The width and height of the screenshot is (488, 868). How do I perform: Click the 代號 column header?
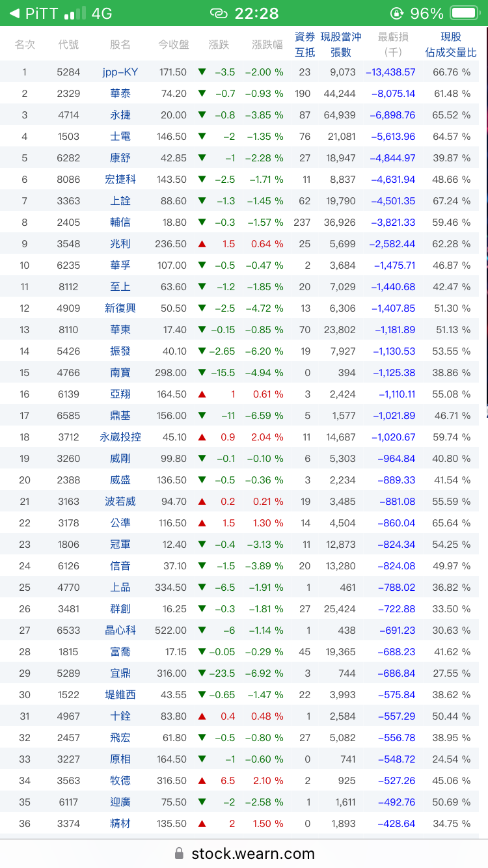[x=68, y=44]
